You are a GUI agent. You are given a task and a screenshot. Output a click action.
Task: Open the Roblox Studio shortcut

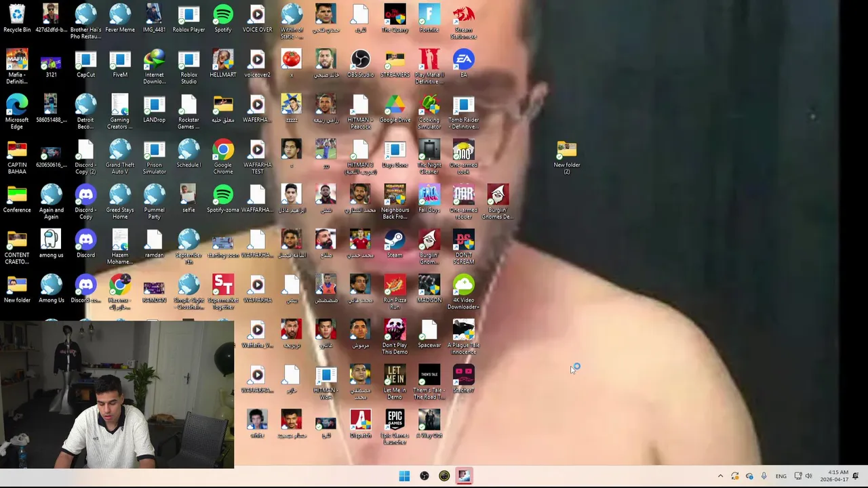tap(189, 68)
